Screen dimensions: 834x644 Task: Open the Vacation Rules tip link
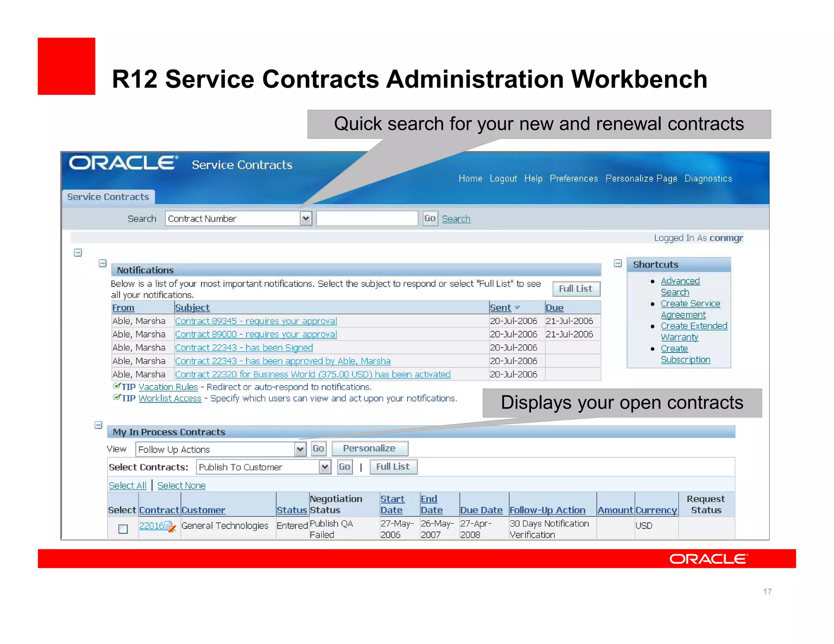pyautogui.click(x=168, y=387)
